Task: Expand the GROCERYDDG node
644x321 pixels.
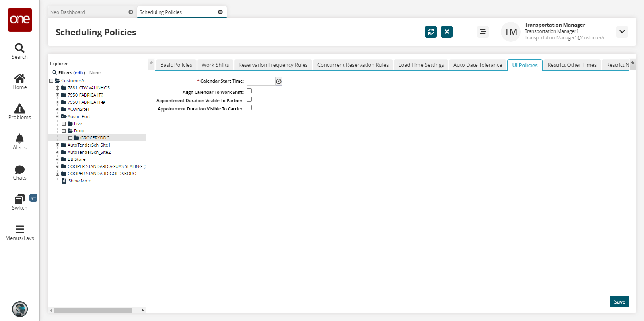Action: click(70, 138)
